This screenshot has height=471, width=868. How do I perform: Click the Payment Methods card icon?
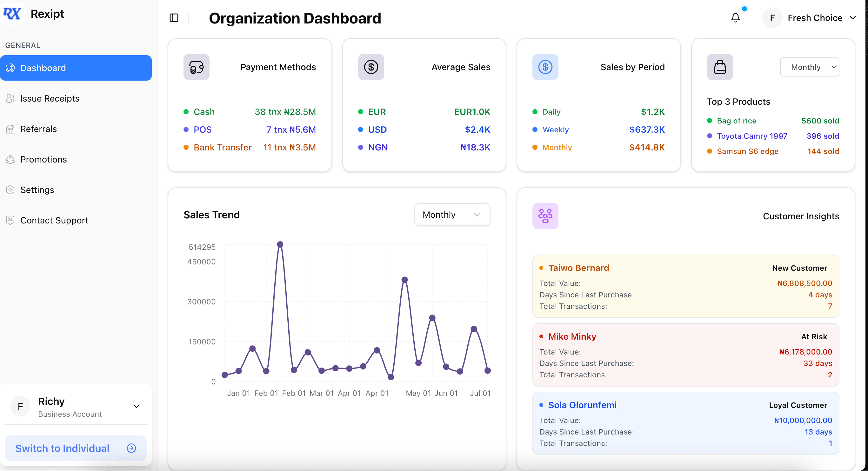[197, 67]
